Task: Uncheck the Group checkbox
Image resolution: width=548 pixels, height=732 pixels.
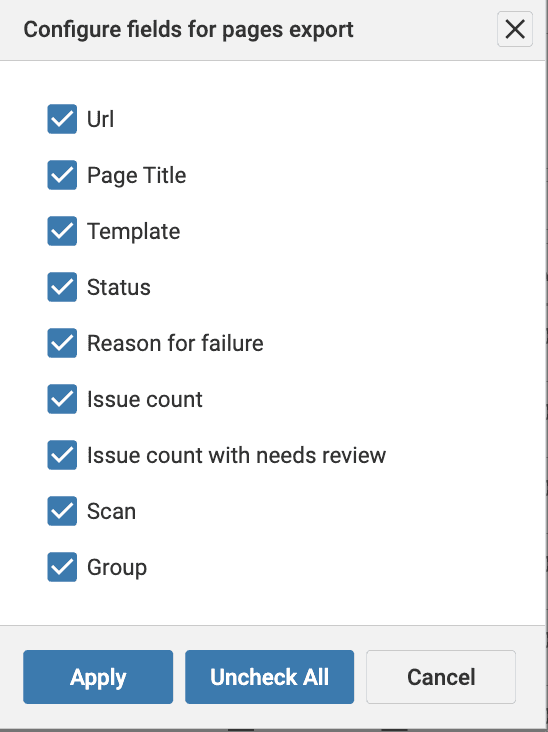Action: click(x=62, y=567)
